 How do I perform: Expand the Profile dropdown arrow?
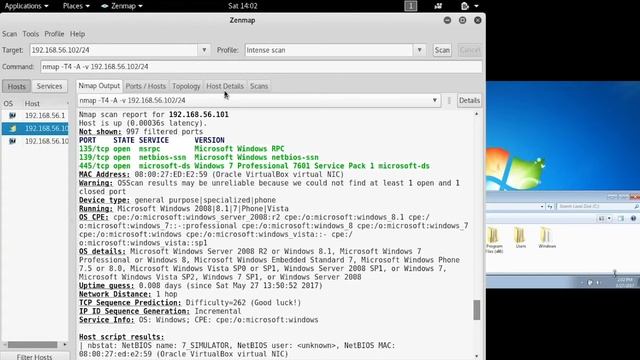(x=420, y=50)
